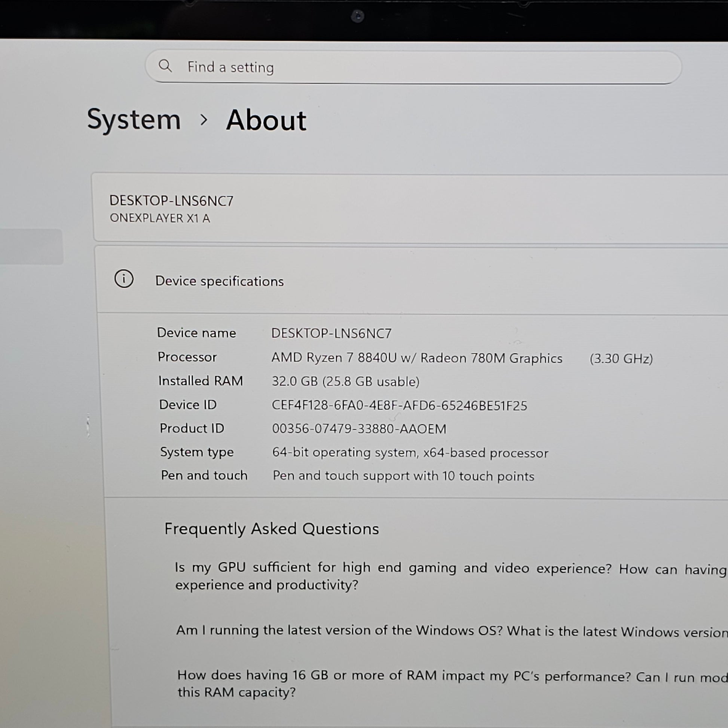728x728 pixels.
Task: Click the info icon beside Device specifications
Action: coord(124,279)
